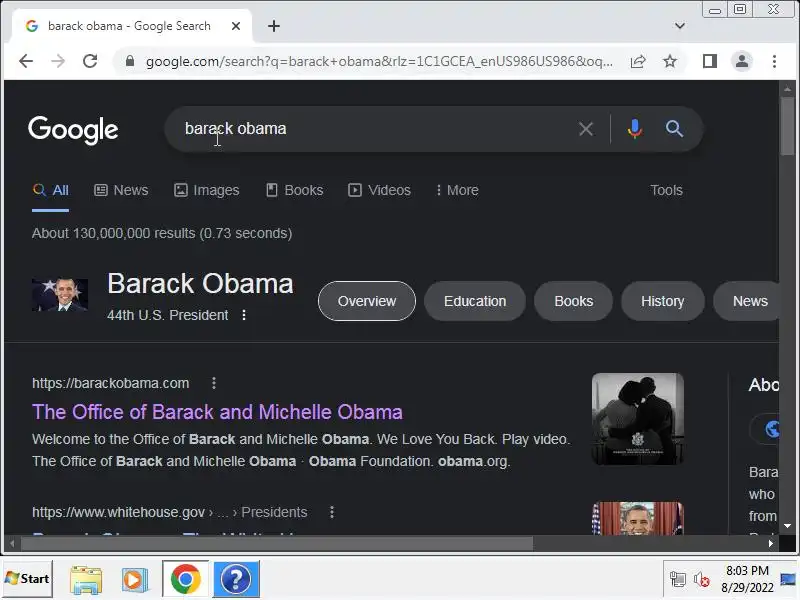Open Windows Explorer from the taskbar
Screen dimensions: 800x600
click(86, 579)
